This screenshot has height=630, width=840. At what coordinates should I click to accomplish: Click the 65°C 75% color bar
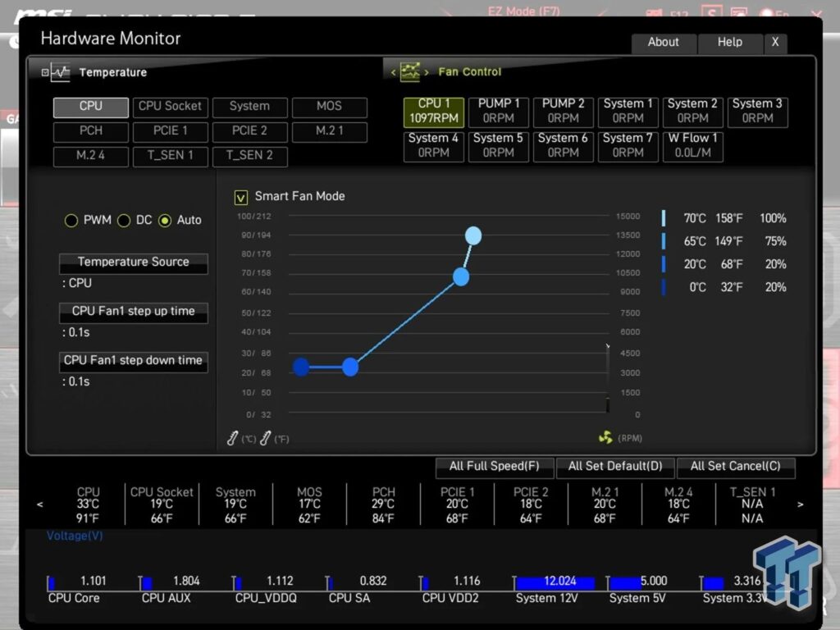[x=664, y=241]
